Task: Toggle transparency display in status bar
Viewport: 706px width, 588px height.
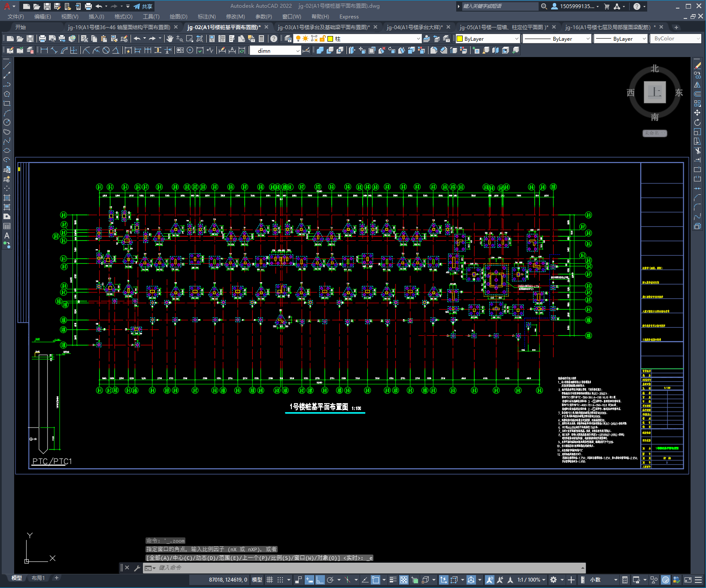Action: (404, 580)
